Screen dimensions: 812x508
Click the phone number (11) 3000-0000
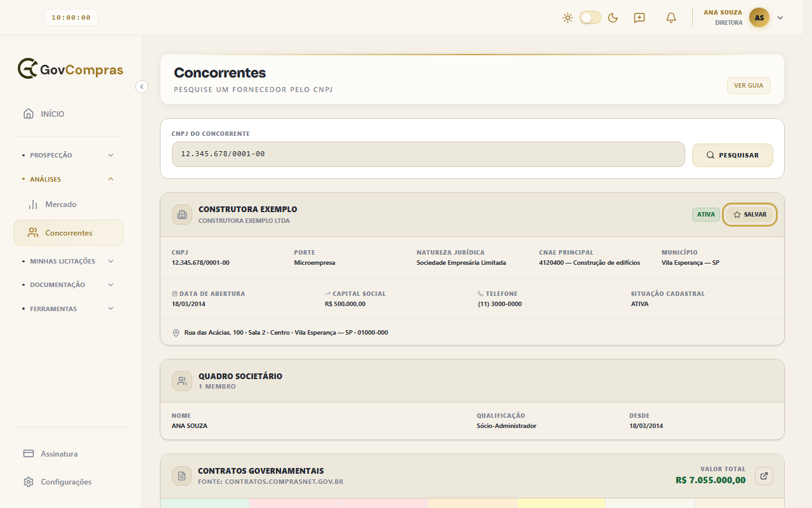500,304
